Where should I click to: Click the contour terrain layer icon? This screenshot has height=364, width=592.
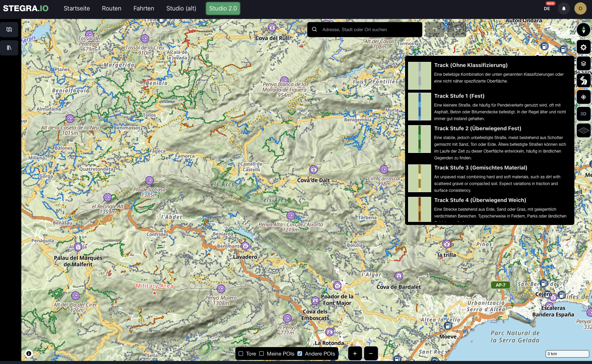pos(583,130)
